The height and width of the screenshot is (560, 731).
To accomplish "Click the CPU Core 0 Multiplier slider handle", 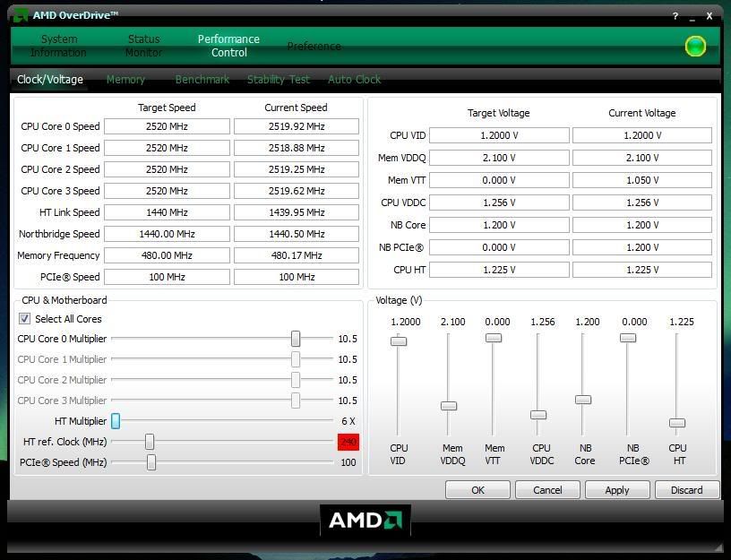I will tap(296, 339).
